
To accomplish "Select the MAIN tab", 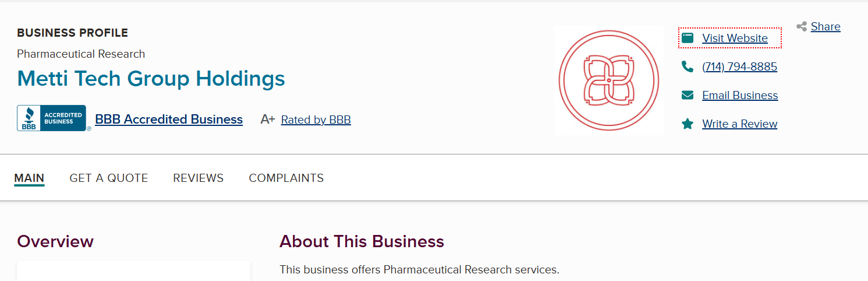I will (x=29, y=178).
